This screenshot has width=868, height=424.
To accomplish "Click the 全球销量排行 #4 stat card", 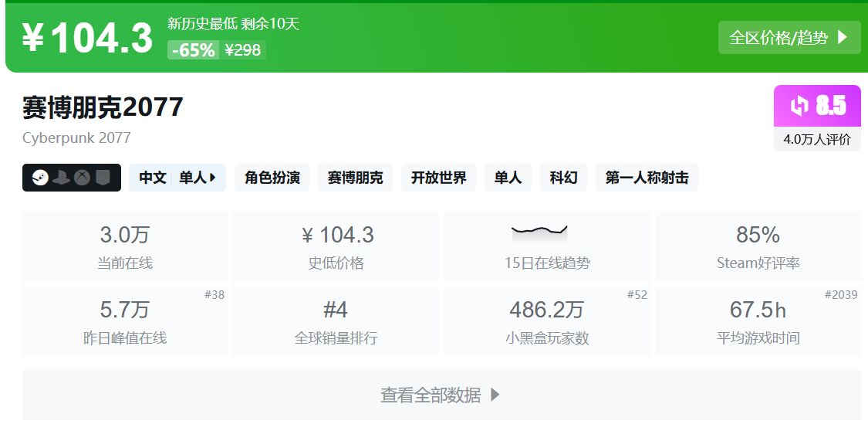I will [x=336, y=321].
